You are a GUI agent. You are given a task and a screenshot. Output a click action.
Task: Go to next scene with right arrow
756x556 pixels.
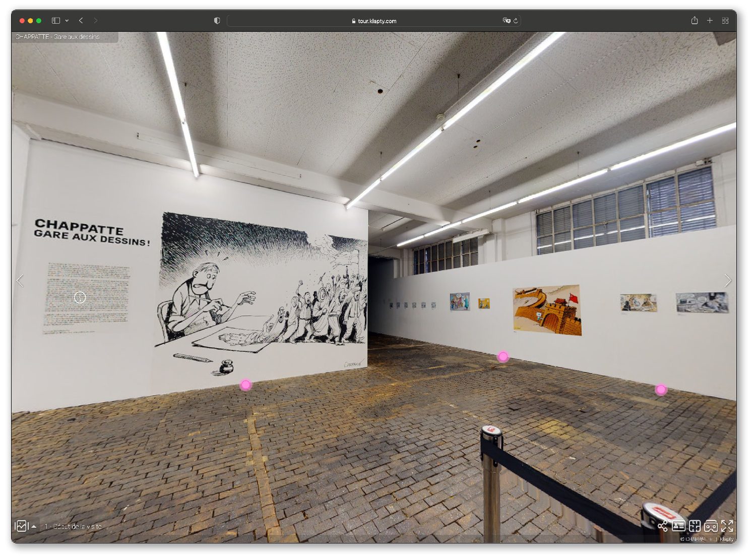pyautogui.click(x=727, y=281)
